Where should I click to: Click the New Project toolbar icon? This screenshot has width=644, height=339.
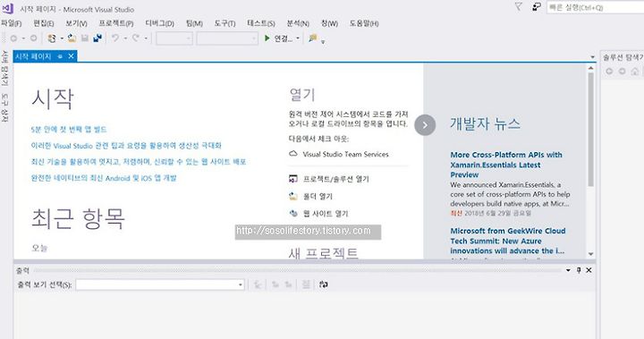pos(52,38)
